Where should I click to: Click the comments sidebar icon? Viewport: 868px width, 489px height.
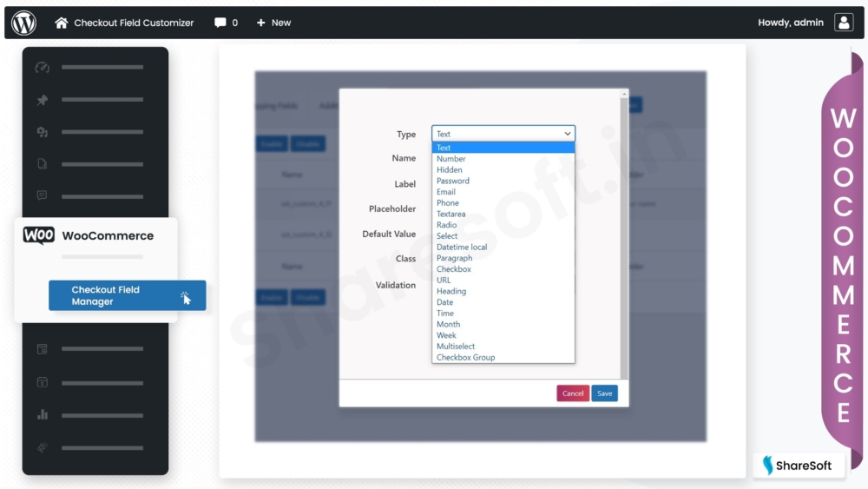pyautogui.click(x=42, y=195)
